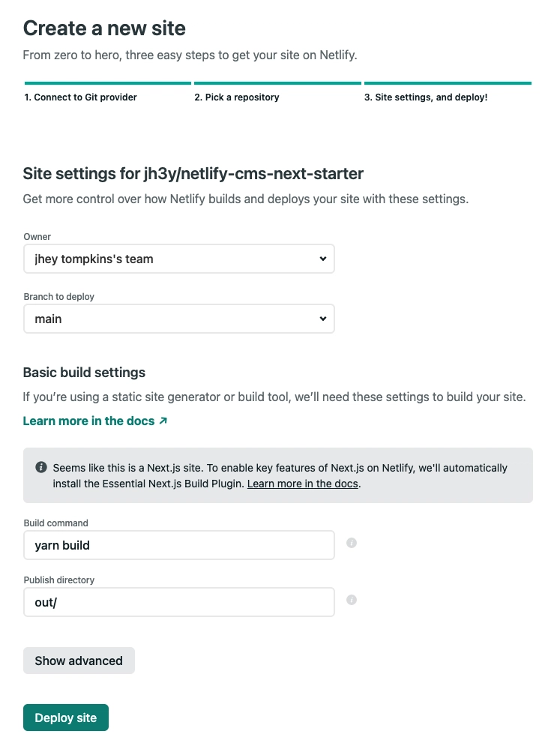The image size is (560, 752).
Task: Follow the docs link inside the gray banner
Action: 302,484
